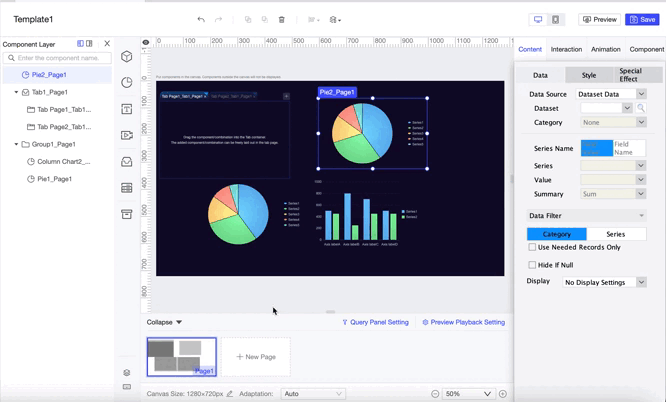
Task: Open the chart components icon
Action: 127,82
